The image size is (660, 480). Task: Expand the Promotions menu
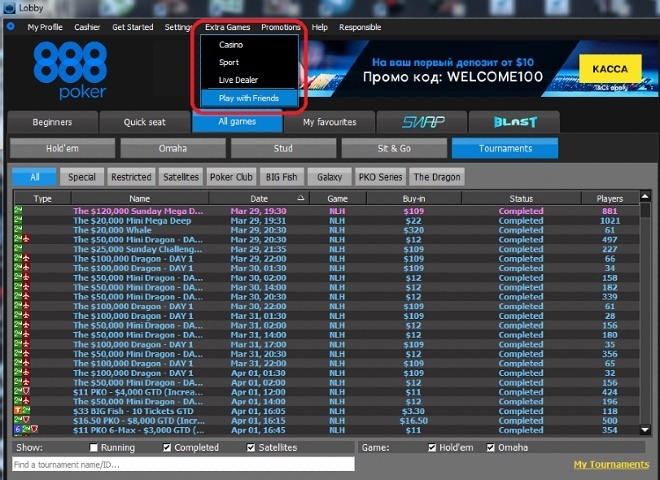281,27
